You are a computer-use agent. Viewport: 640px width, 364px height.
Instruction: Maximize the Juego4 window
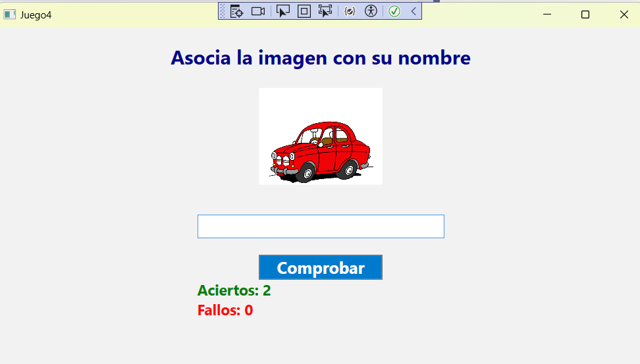585,14
